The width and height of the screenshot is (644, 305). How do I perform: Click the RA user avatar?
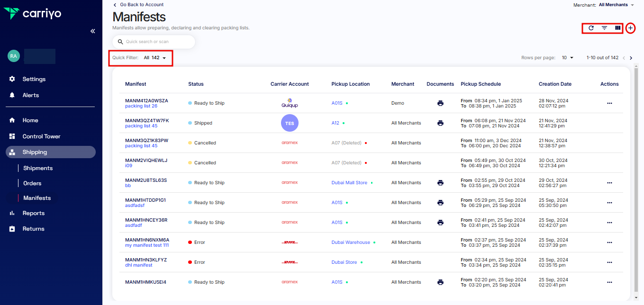[14, 56]
